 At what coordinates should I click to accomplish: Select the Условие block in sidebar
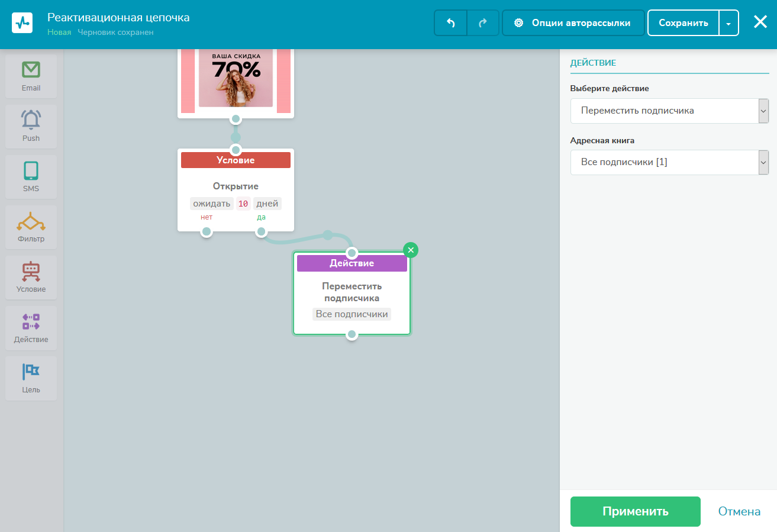31,278
